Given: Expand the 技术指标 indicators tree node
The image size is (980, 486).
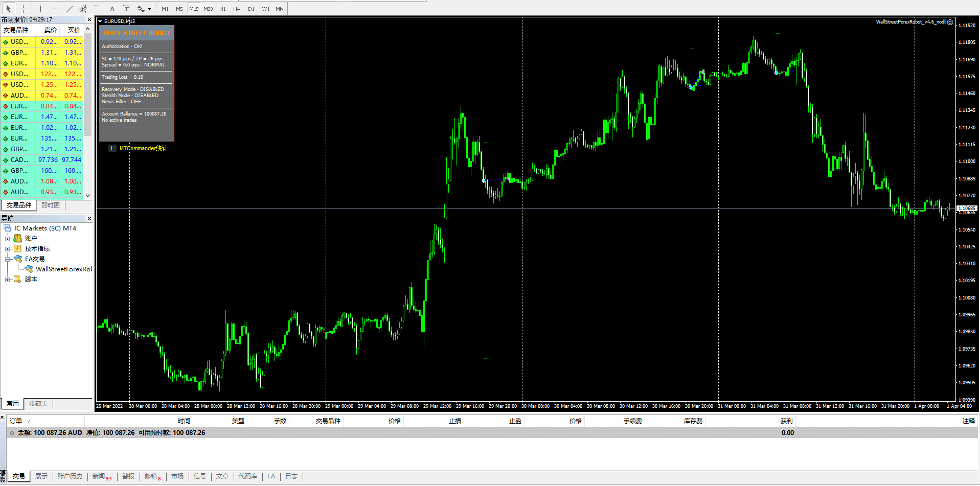Looking at the screenshot, I should click(x=7, y=249).
